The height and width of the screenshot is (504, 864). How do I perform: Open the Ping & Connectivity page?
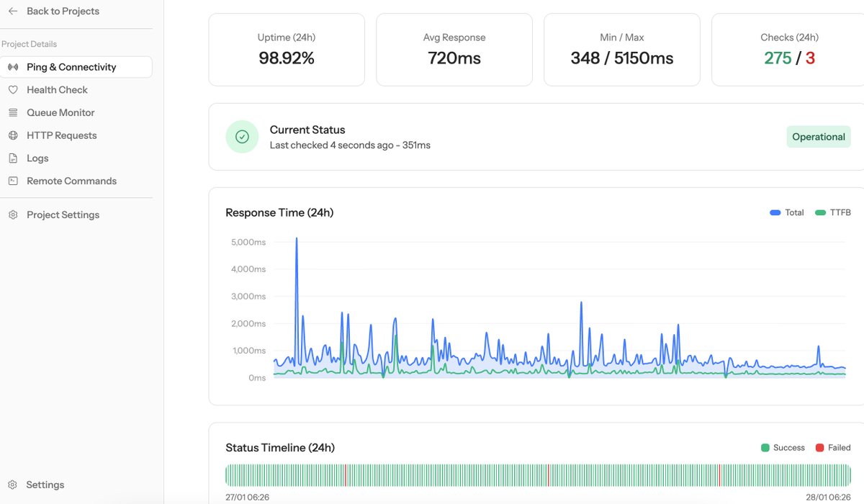[x=76, y=67]
